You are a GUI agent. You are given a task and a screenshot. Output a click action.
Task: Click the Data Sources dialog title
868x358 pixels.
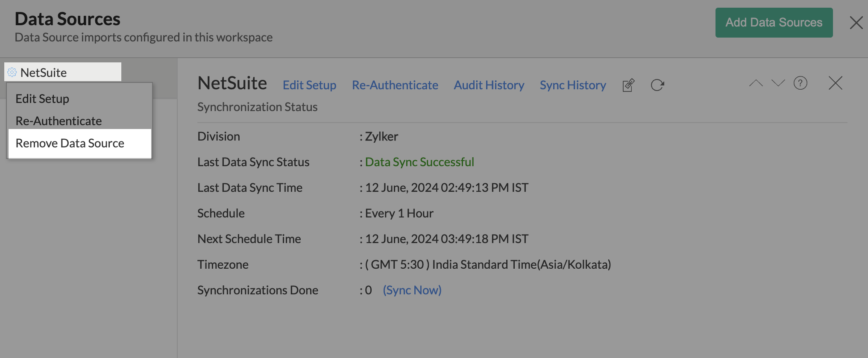coord(67,19)
